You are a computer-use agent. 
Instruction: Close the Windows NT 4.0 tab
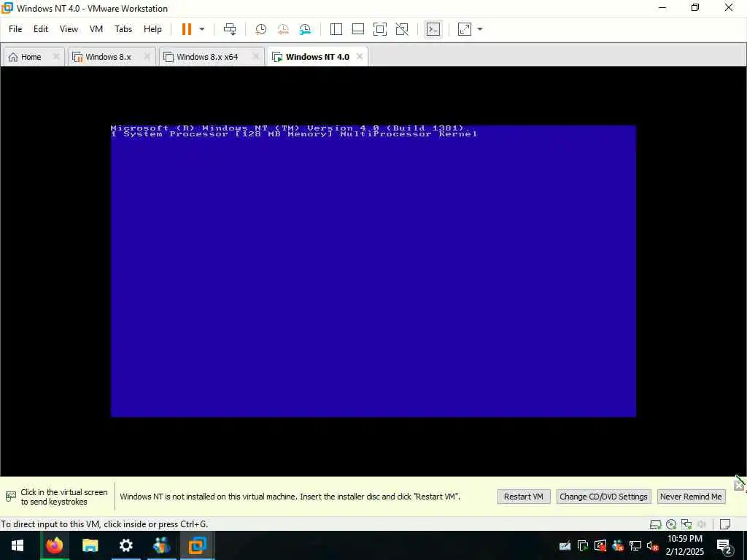click(x=360, y=57)
